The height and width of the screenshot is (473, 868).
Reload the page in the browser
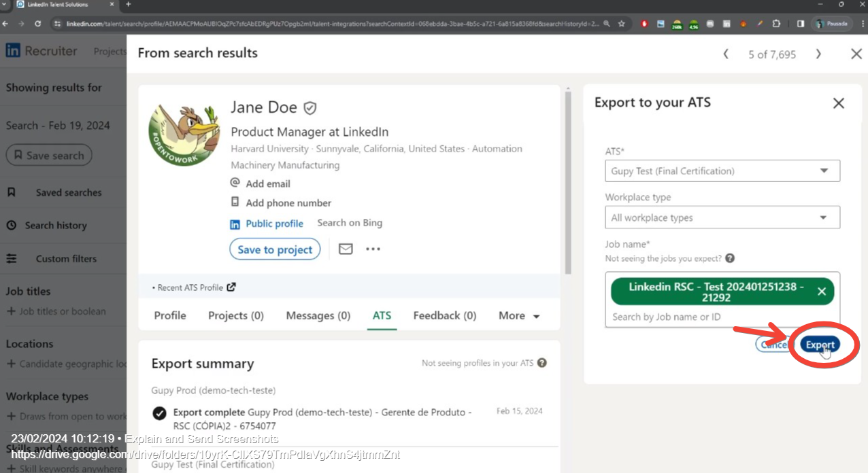(37, 23)
